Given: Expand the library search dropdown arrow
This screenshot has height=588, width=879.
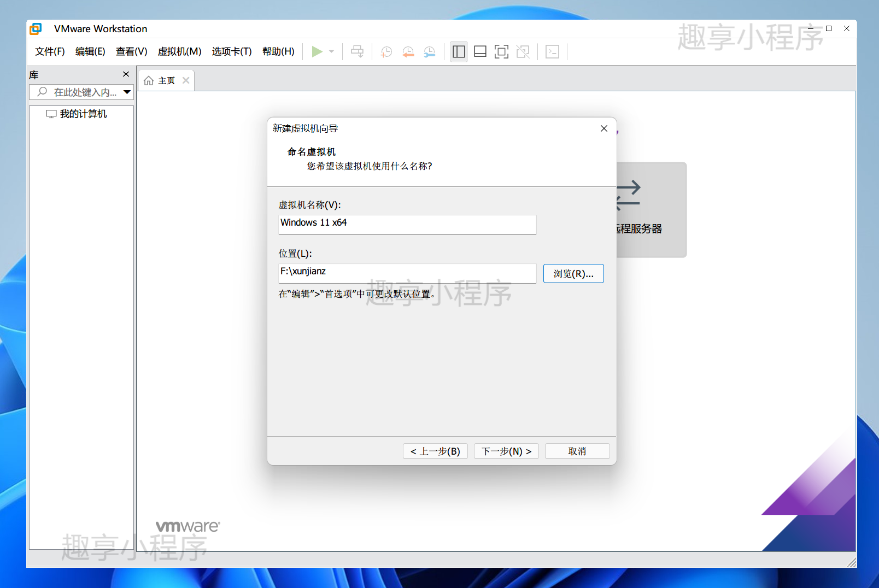Looking at the screenshot, I should (x=127, y=92).
